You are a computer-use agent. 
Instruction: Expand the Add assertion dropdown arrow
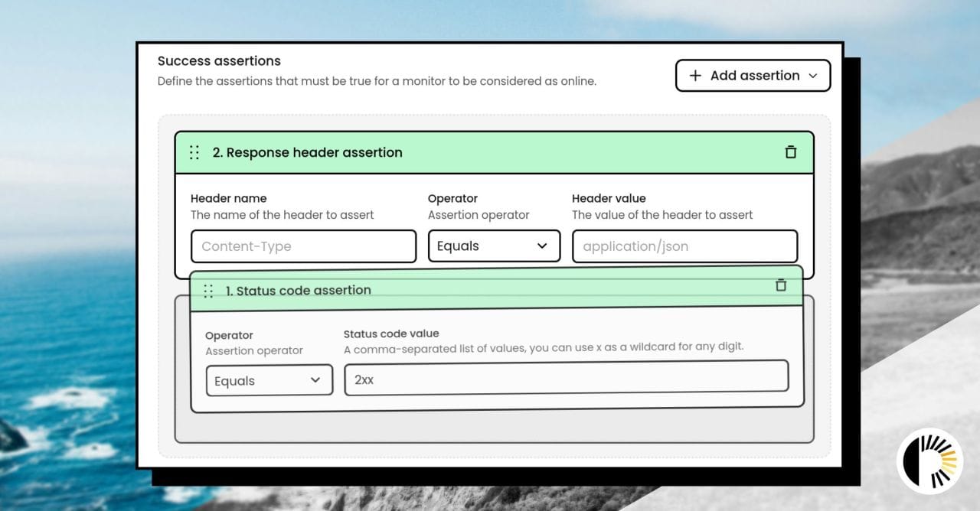(814, 75)
